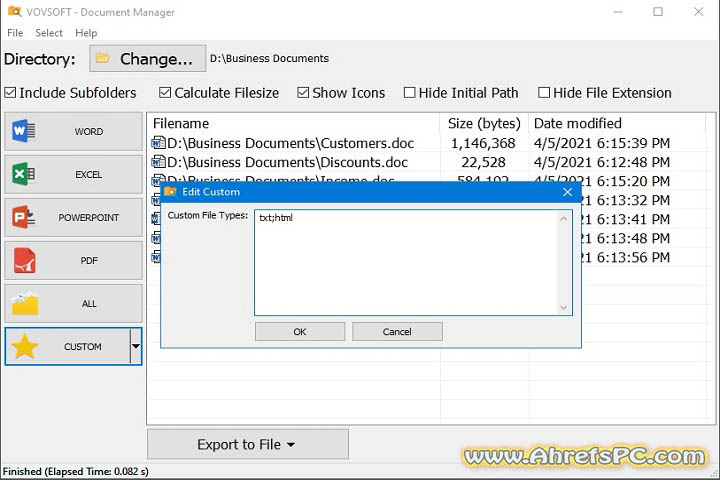720x480 pixels.
Task: Open the File menu
Action: 15,33
